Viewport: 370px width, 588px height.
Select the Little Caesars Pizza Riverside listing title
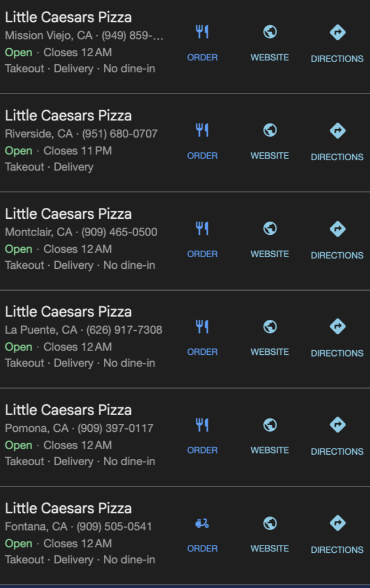(68, 115)
